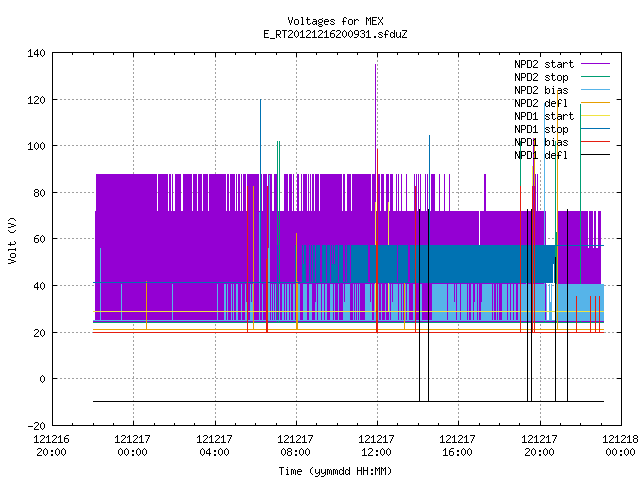Screen dimensions: 640x480
Task: Click the yellow NPD1 start legend line
Action: (x=595, y=116)
